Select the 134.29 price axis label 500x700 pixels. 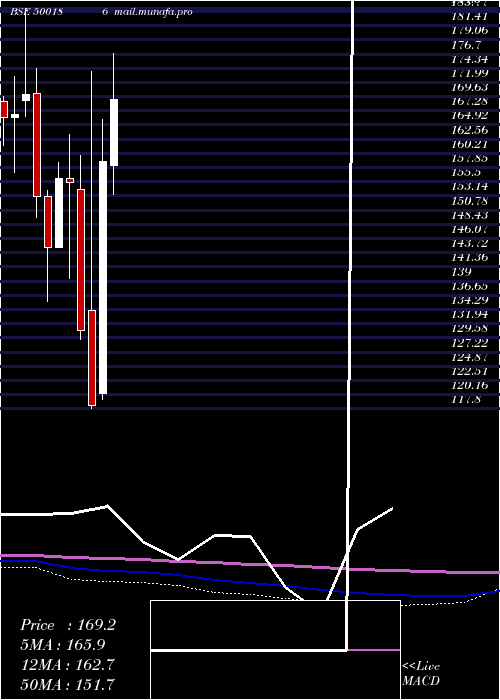[x=470, y=300]
